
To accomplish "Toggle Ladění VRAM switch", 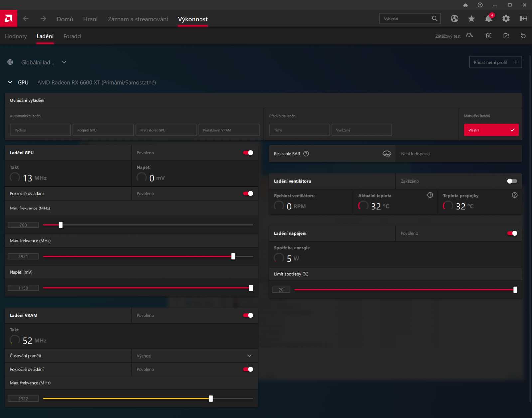I will tap(248, 315).
